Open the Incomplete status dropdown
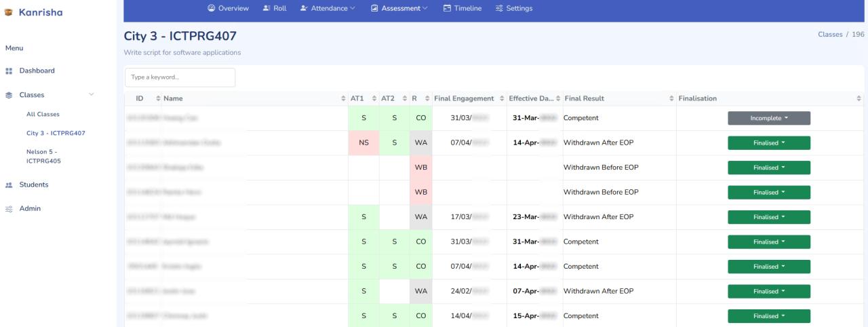The image size is (868, 327). point(769,118)
